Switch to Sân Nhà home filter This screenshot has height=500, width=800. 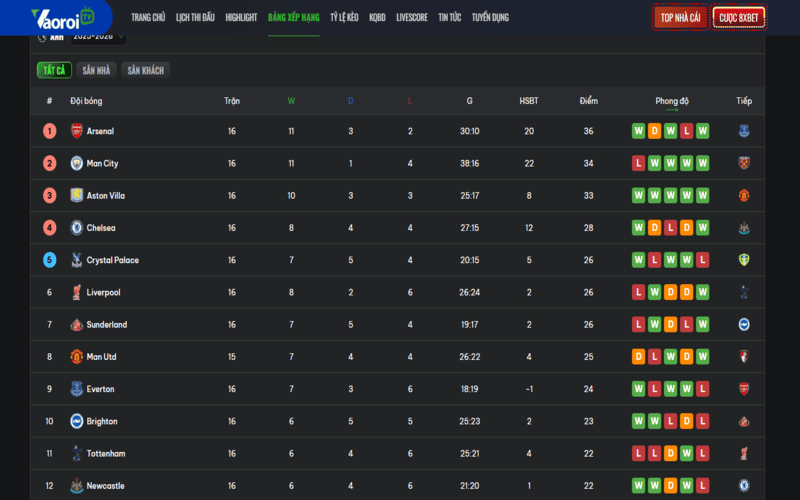click(96, 70)
